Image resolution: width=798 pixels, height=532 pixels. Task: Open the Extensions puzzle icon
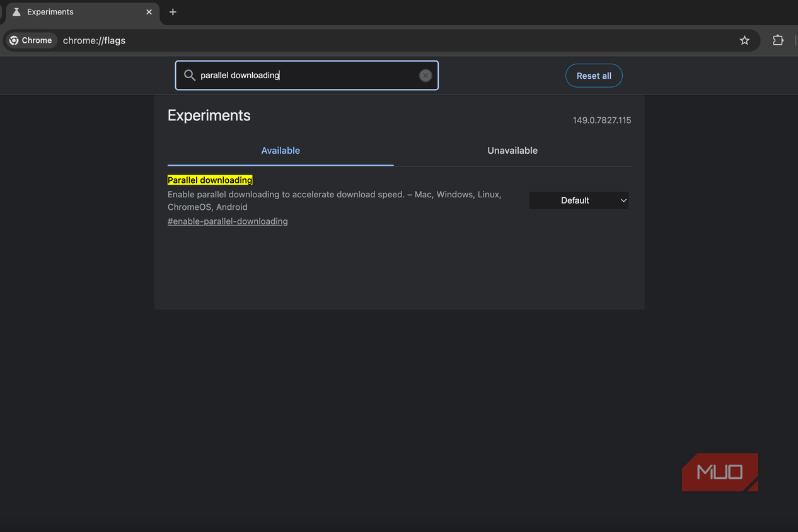coord(778,40)
